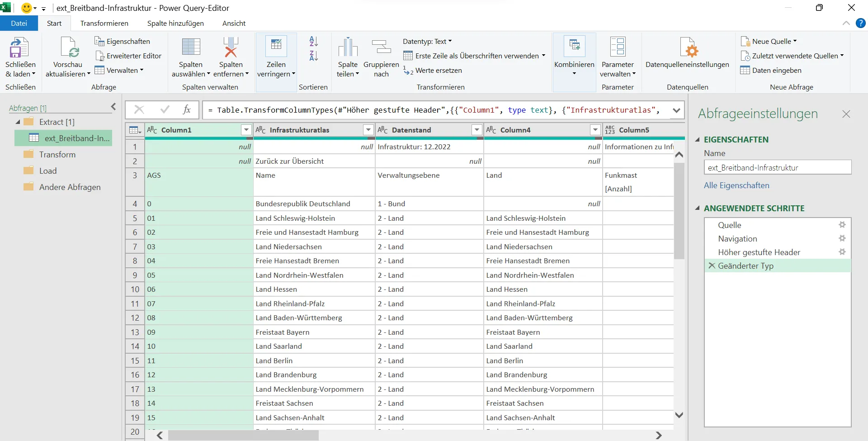Click Parameter verwalten icon
The height and width of the screenshot is (441, 868).
[618, 47]
